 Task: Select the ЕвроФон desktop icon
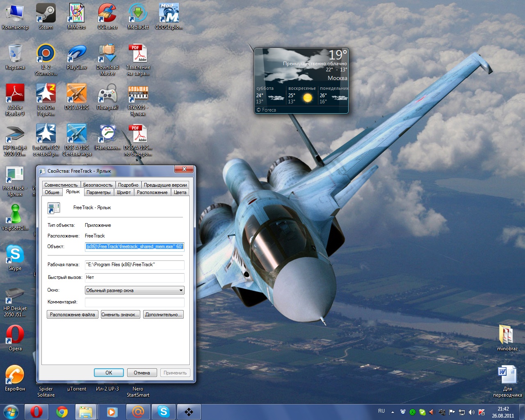pos(15,378)
